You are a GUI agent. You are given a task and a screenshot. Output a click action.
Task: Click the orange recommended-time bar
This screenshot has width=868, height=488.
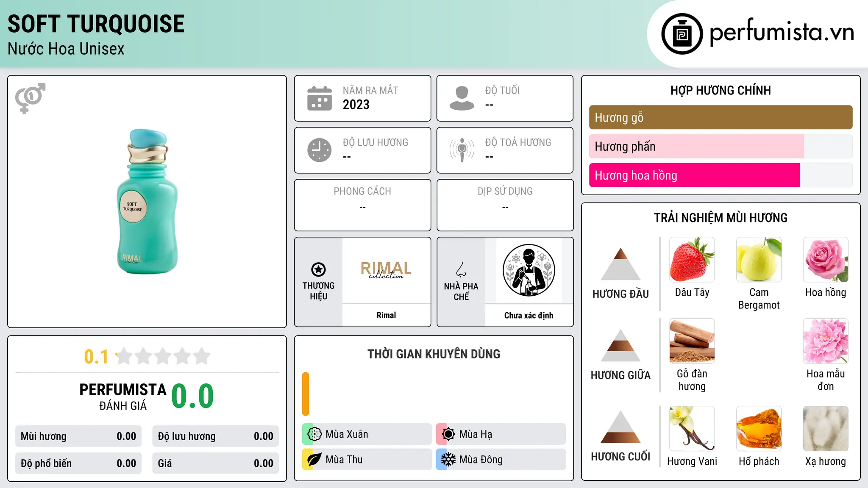306,394
